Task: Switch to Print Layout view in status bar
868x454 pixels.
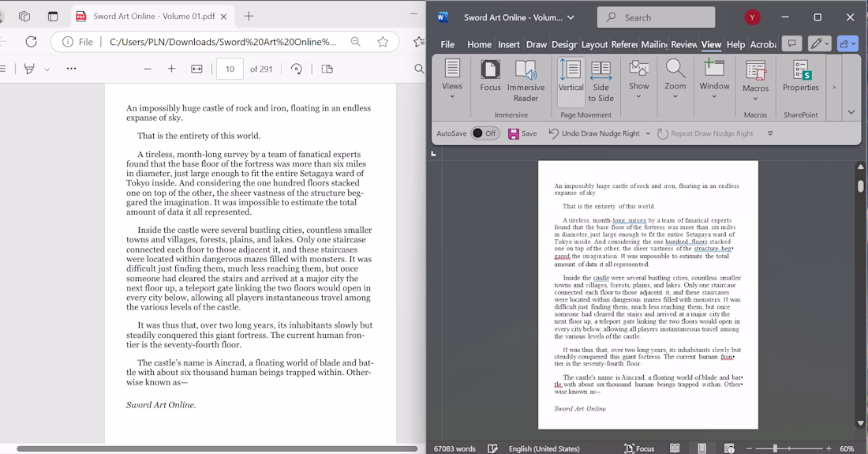Action: click(x=702, y=448)
